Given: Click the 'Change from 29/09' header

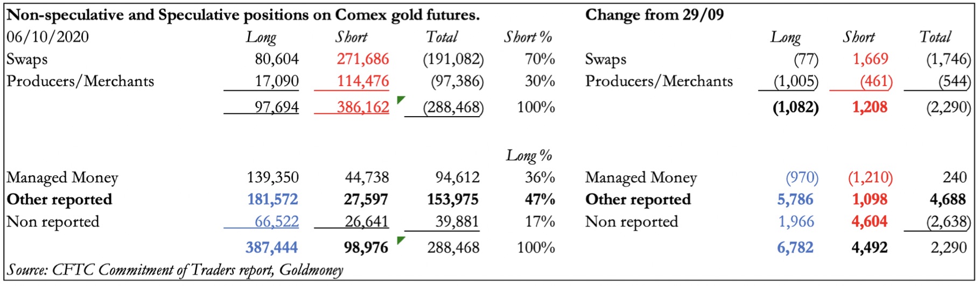Looking at the screenshot, I should click(x=654, y=15).
